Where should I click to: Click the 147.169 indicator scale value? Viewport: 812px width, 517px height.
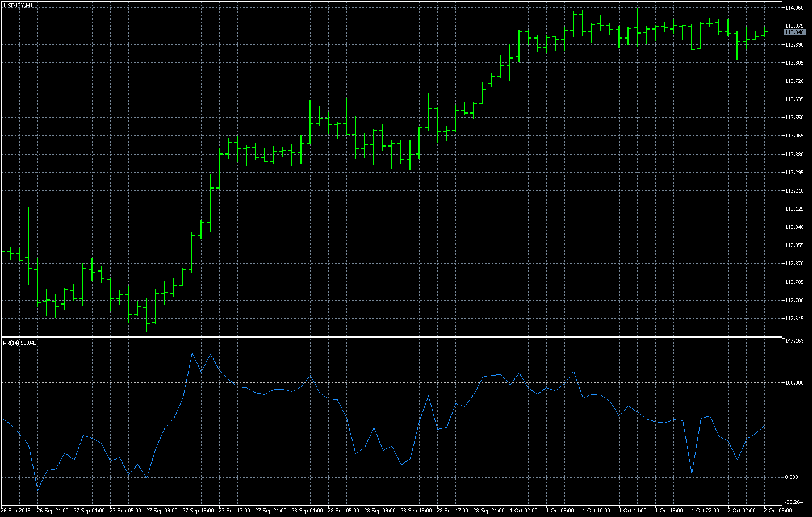click(x=794, y=341)
